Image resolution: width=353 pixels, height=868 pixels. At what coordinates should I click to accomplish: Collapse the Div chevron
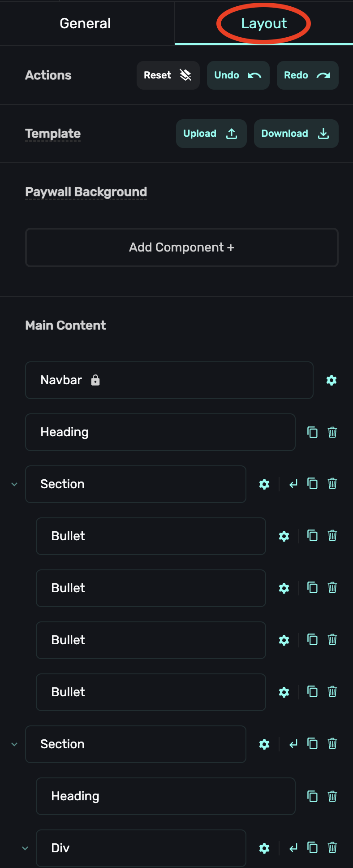(x=25, y=848)
